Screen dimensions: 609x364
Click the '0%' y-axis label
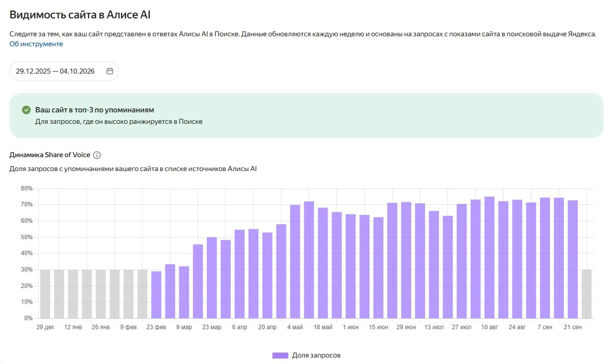(x=28, y=318)
